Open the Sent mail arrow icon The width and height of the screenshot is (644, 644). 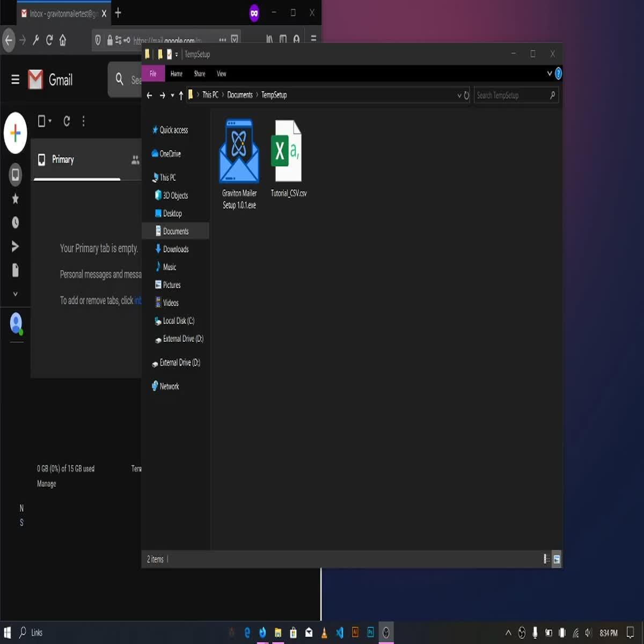tap(16, 246)
